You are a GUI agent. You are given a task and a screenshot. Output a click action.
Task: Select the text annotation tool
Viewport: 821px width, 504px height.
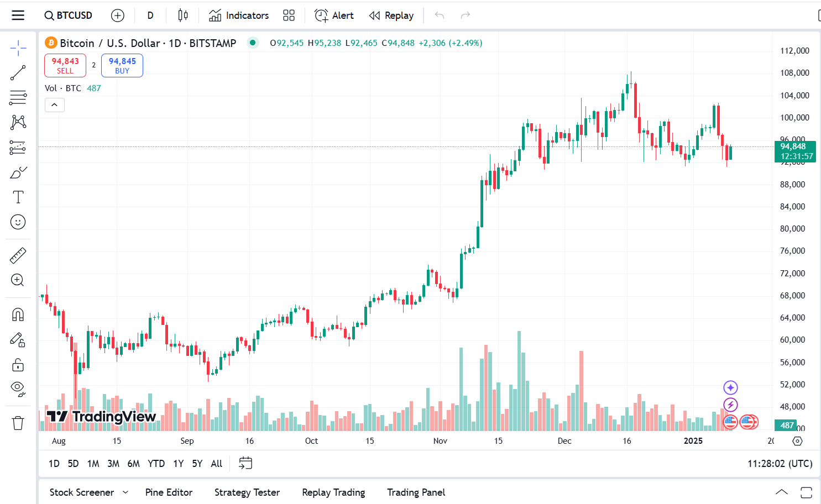point(18,197)
